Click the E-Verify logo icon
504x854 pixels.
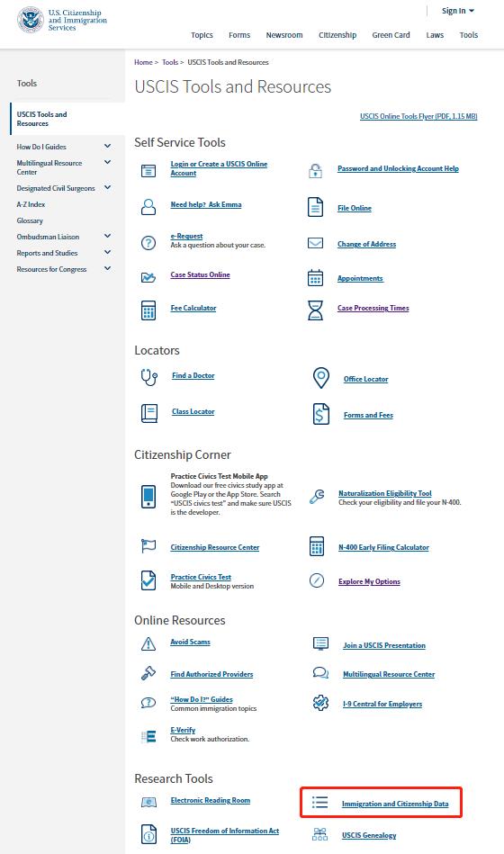tap(148, 737)
